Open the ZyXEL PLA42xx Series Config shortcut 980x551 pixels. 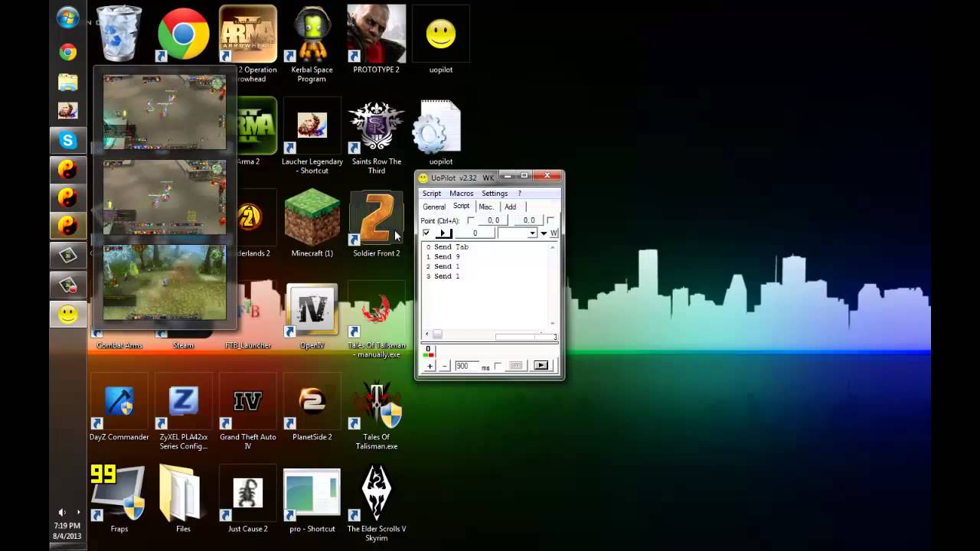coord(183,412)
